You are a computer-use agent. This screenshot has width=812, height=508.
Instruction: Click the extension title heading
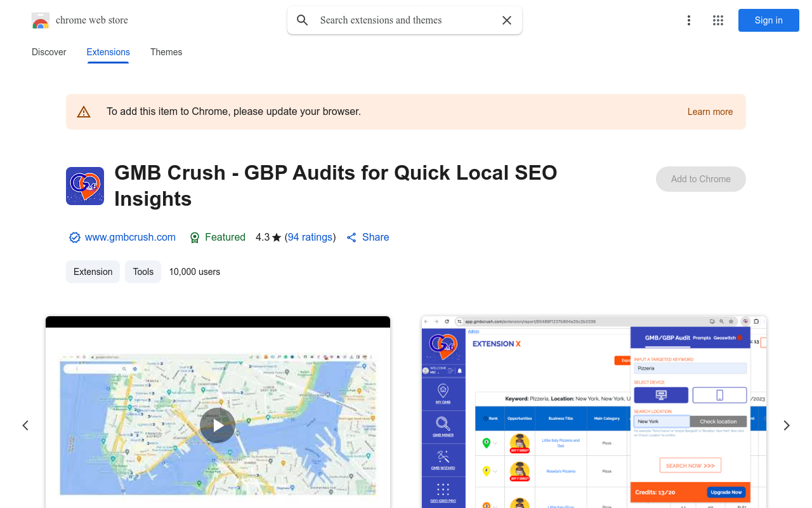coord(336,185)
